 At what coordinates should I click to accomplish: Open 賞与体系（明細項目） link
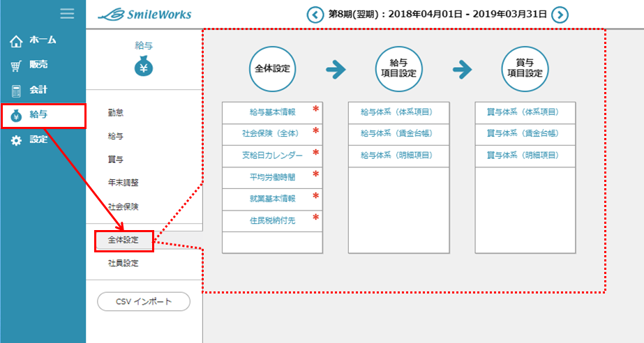click(525, 155)
